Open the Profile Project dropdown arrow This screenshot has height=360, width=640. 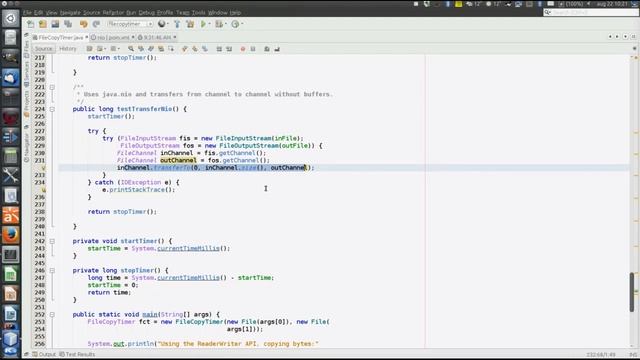click(242, 24)
